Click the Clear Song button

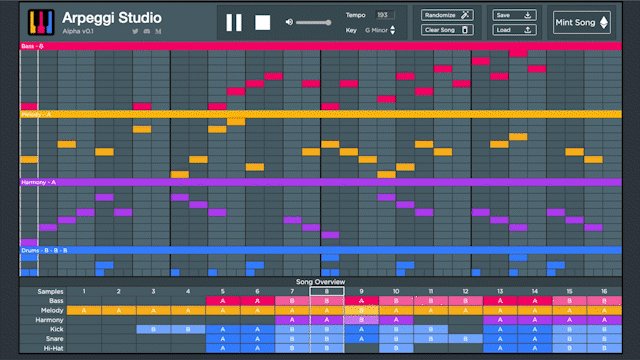coord(447,30)
